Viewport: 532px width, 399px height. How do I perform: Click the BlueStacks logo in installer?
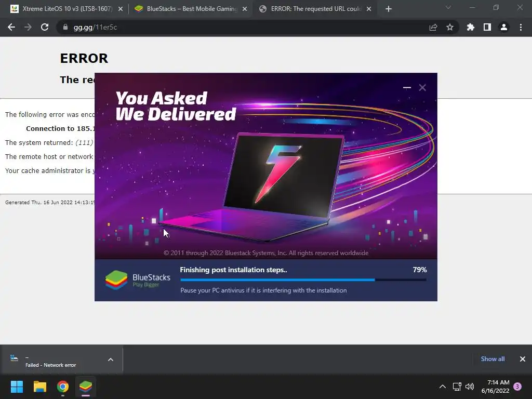(x=116, y=280)
